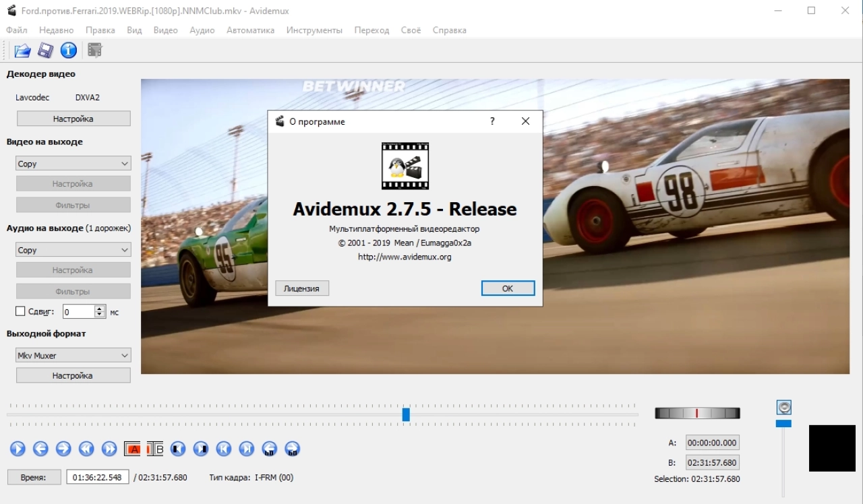Expand the Mkv Muxer output format dropdown
The width and height of the screenshot is (863, 504).
(x=73, y=355)
